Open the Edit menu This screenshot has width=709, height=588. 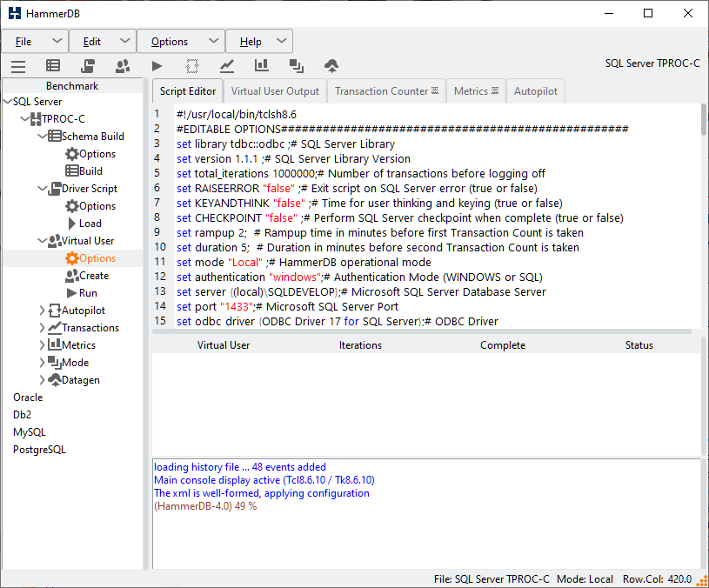click(103, 42)
